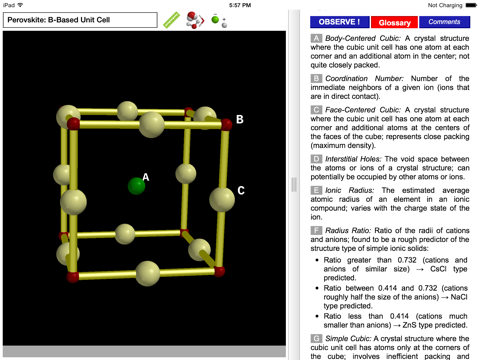Select the red corner atom labeled B
This screenshot has width=480, height=360.
pos(226,124)
